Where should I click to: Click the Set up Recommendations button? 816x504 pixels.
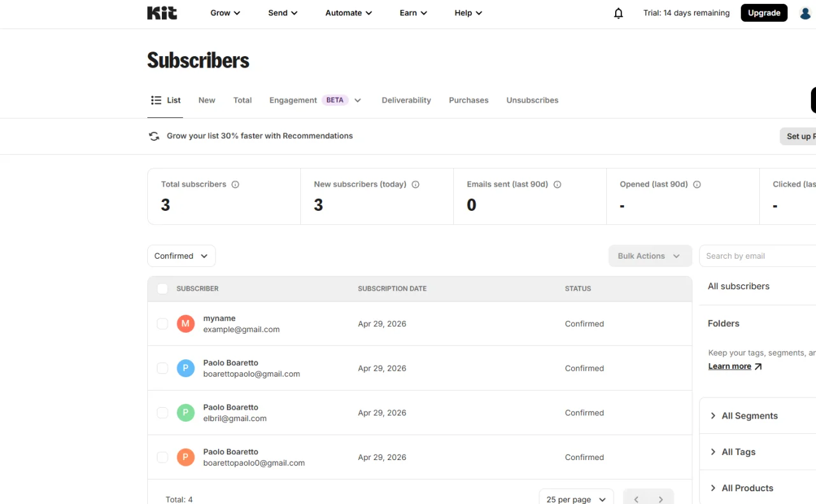[x=798, y=136]
